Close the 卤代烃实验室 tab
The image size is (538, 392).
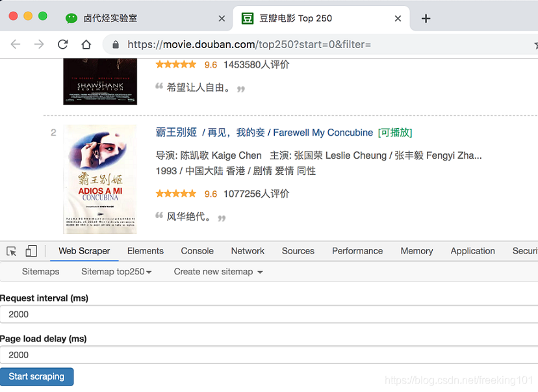[222, 18]
